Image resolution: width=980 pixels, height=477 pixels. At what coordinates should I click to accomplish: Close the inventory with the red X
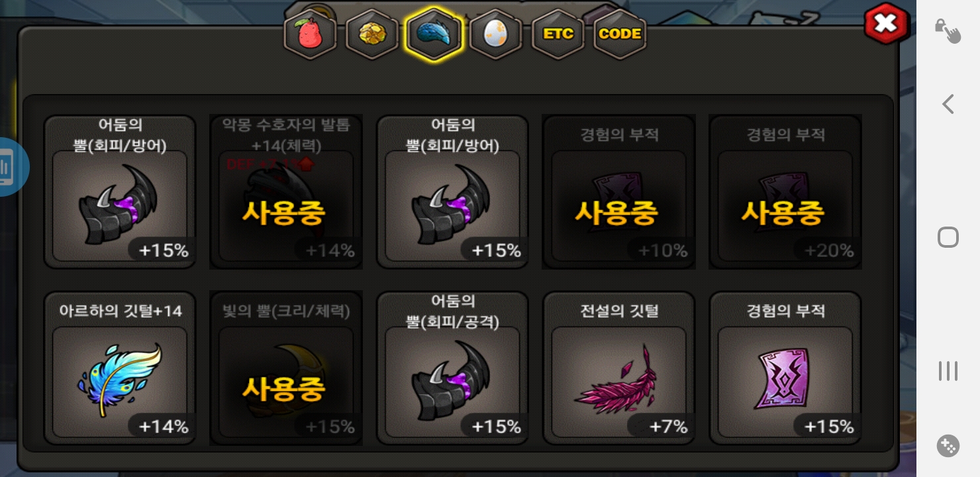tap(886, 25)
